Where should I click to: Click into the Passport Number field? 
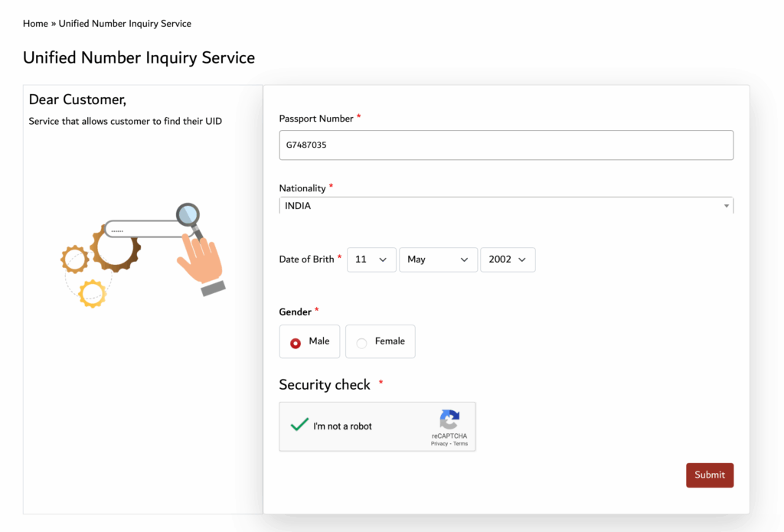point(505,145)
